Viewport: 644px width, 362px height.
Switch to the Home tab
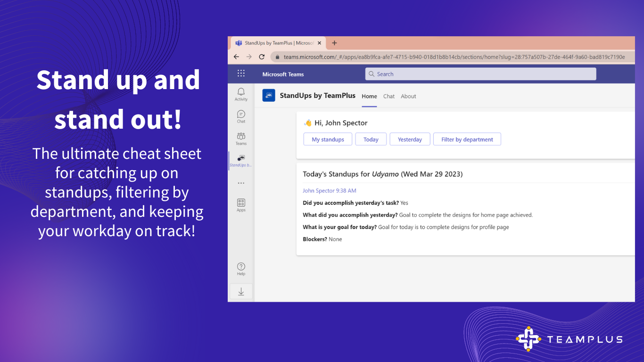point(369,96)
